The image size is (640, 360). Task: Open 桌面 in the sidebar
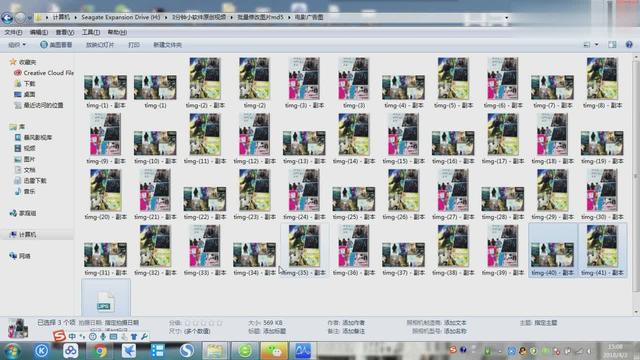tap(25, 94)
